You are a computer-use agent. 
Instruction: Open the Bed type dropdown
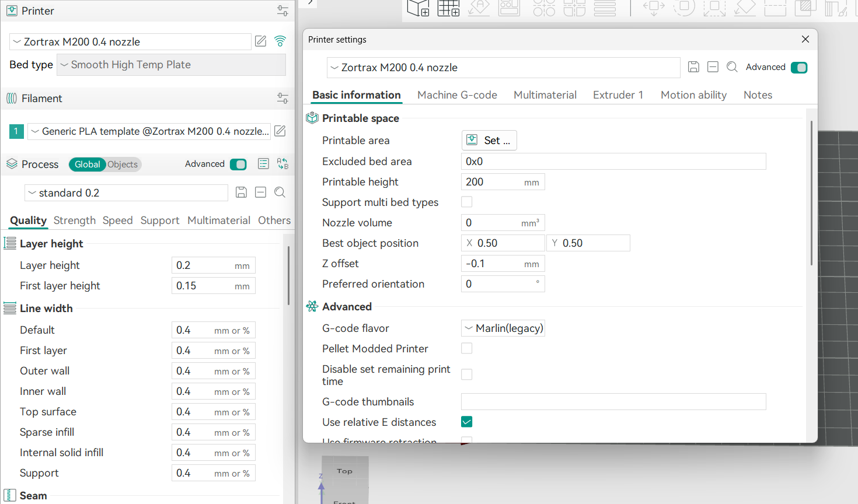tap(171, 65)
